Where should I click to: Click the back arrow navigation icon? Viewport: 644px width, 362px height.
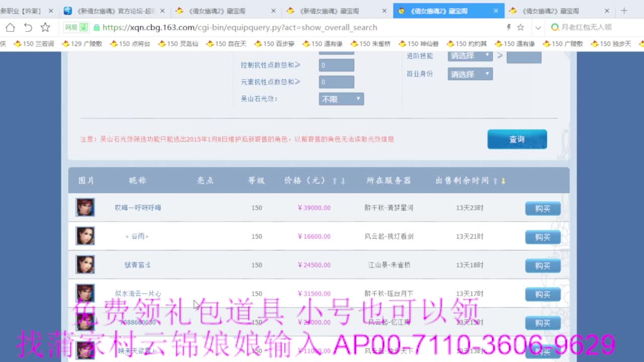click(28, 27)
